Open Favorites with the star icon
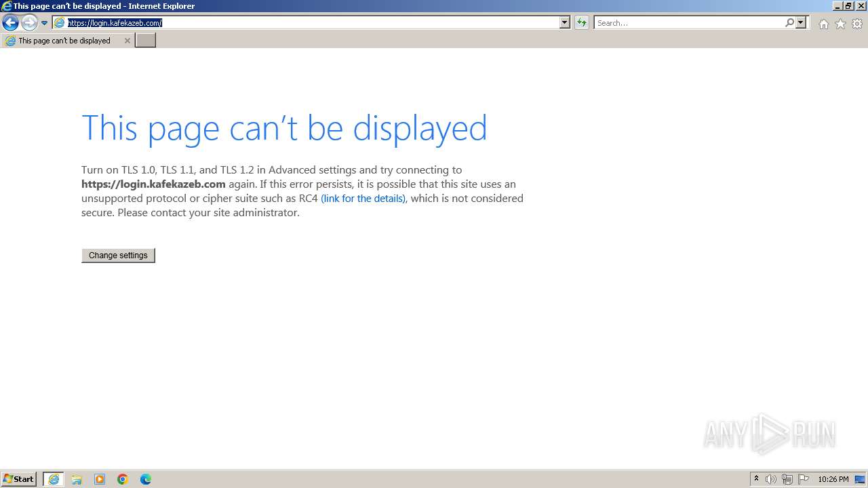Image resolution: width=868 pixels, height=488 pixels. point(840,24)
